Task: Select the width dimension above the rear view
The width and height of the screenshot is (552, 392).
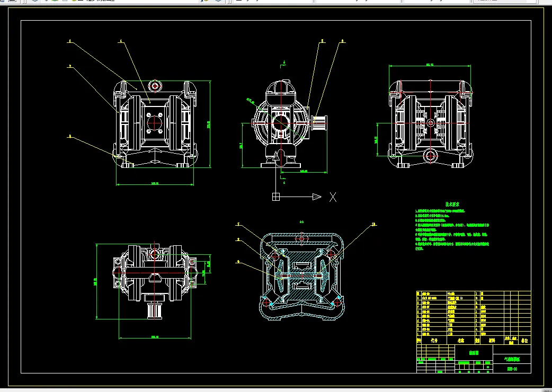Action: 430,65
